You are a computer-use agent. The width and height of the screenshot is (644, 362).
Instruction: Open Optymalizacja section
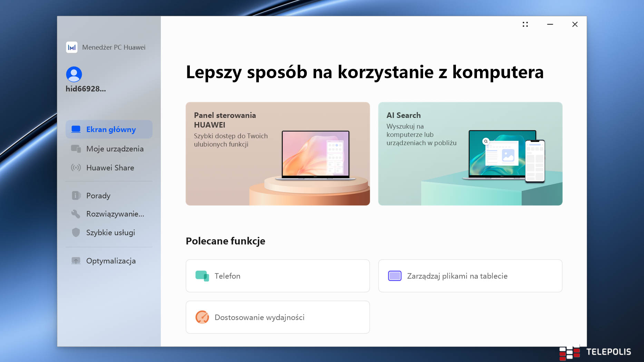tap(111, 261)
